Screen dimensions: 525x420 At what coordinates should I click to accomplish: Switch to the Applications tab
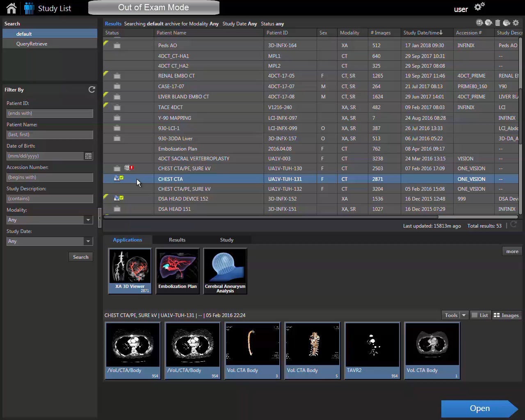point(128,240)
